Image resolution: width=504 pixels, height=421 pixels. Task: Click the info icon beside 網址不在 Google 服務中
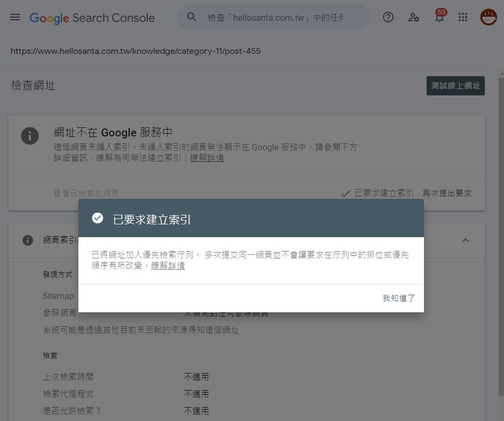click(30, 136)
